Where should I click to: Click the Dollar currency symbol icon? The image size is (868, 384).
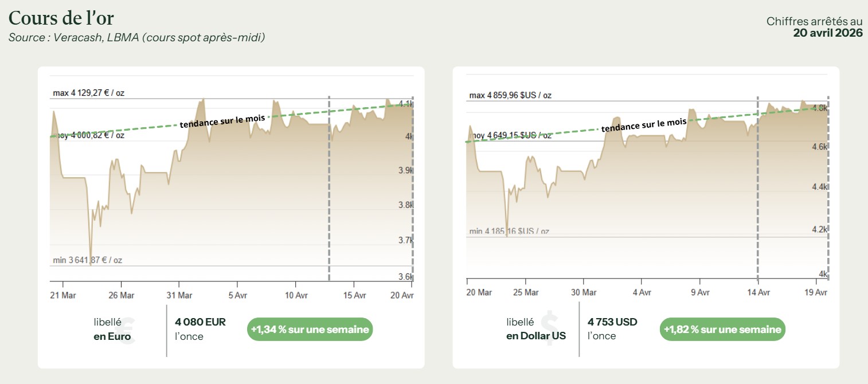point(549,328)
